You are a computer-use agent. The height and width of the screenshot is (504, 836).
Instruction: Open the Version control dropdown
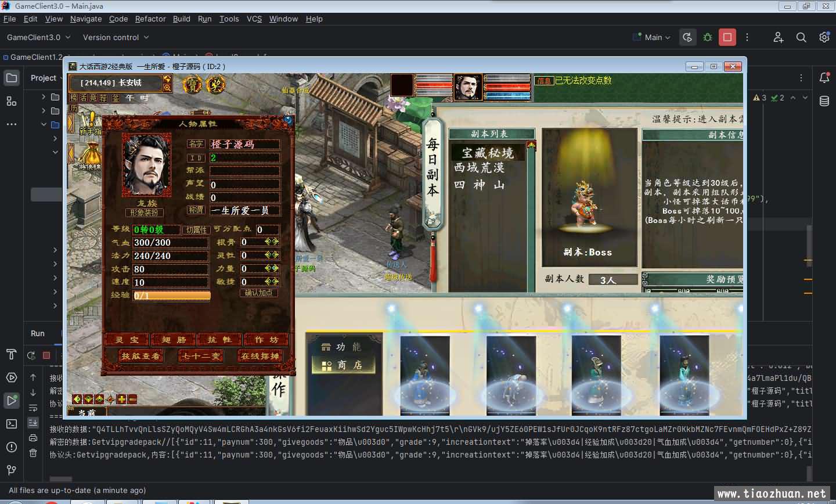pyautogui.click(x=116, y=37)
